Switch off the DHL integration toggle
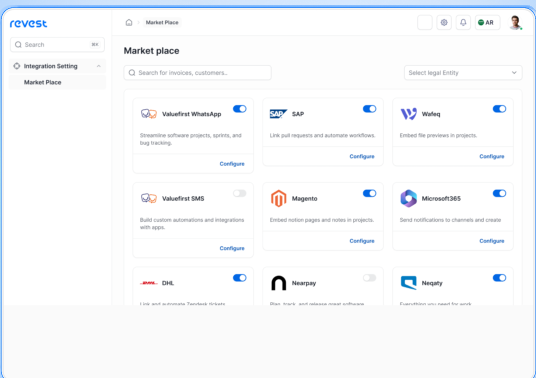Image resolution: width=536 pixels, height=378 pixels. [240, 278]
